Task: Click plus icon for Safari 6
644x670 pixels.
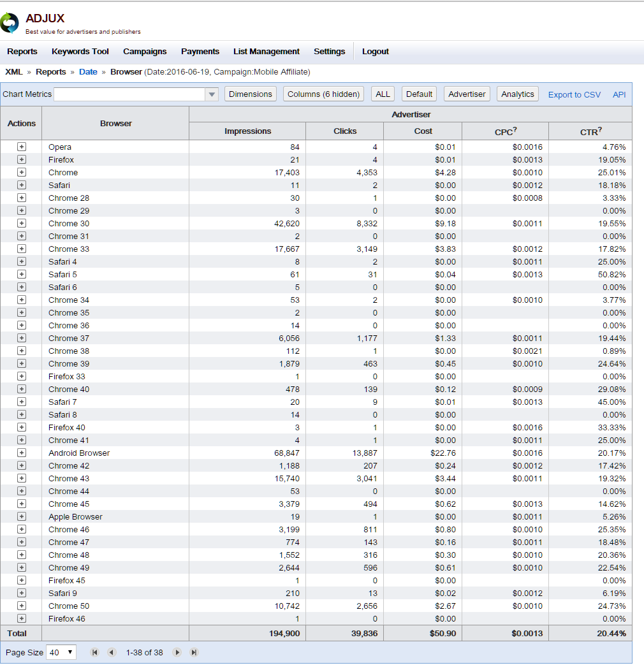Action: coord(22,287)
